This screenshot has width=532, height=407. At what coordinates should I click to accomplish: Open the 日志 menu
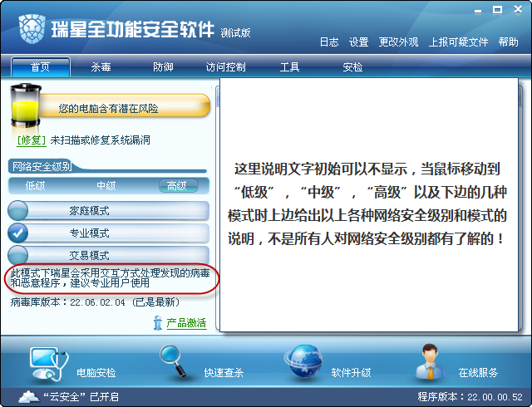tap(329, 42)
